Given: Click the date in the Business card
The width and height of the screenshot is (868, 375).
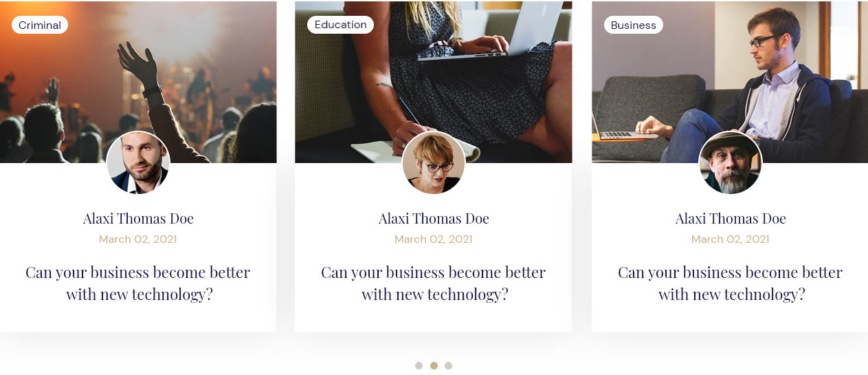Looking at the screenshot, I should coord(731,239).
